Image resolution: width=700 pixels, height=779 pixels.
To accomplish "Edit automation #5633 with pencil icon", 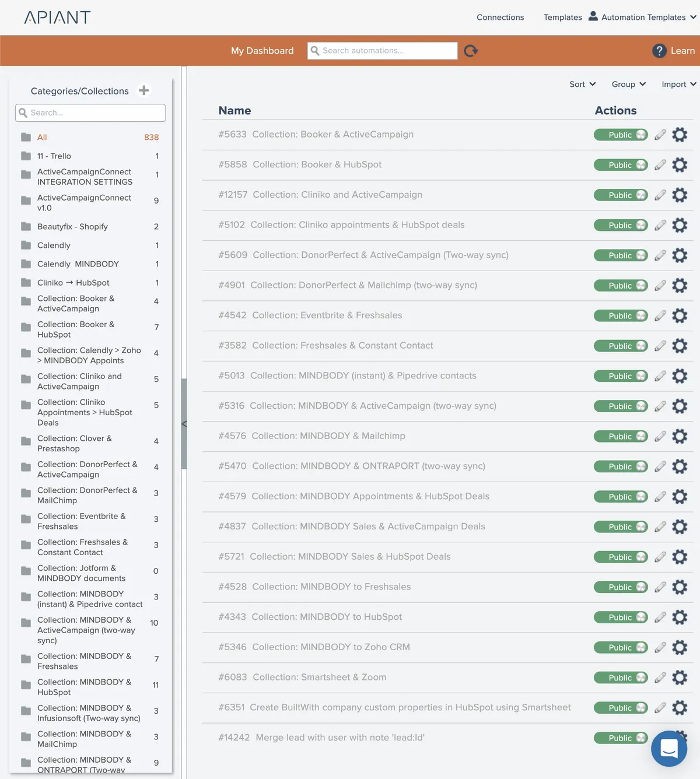I will pyautogui.click(x=660, y=135).
